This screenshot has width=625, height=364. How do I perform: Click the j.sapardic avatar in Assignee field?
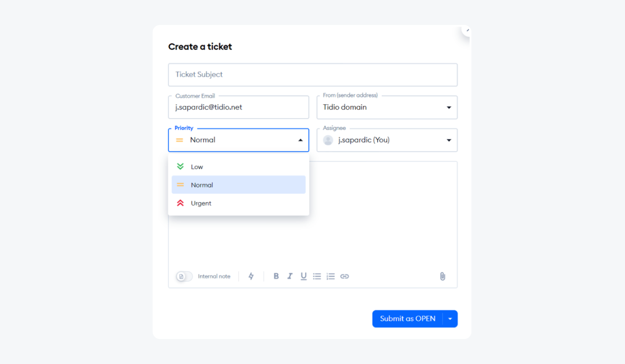point(328,140)
